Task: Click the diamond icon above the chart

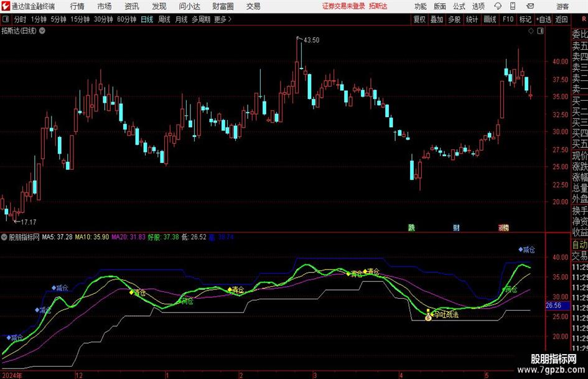Action: coord(530,30)
